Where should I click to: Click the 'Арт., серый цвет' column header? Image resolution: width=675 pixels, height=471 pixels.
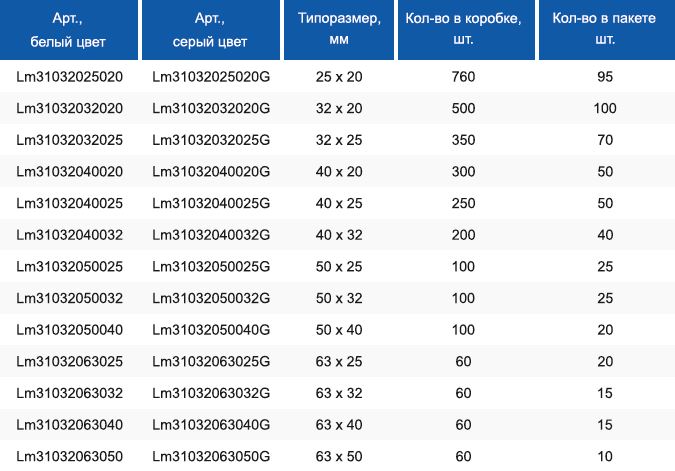pyautogui.click(x=211, y=30)
